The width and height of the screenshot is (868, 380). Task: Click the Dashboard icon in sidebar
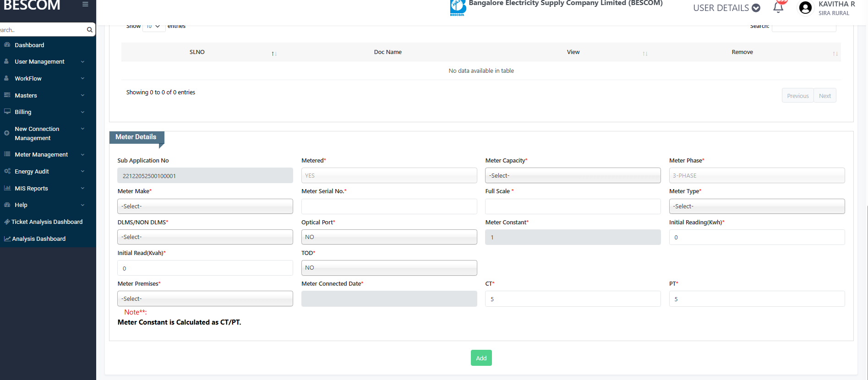7,45
